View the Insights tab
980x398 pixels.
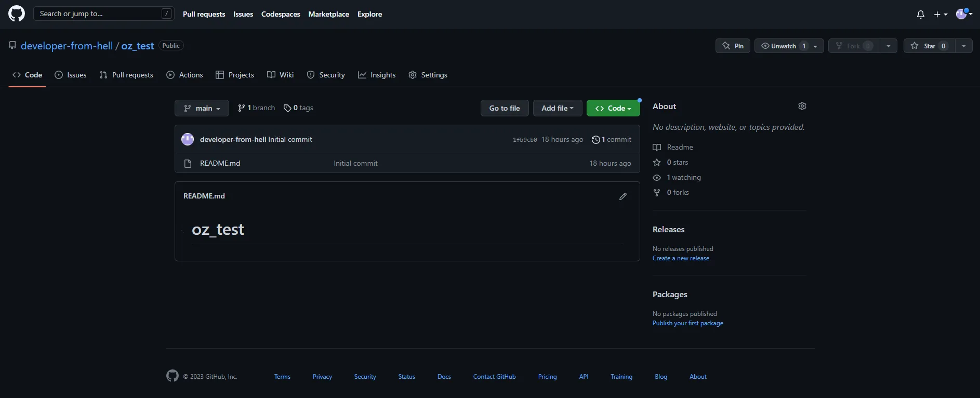(x=377, y=75)
